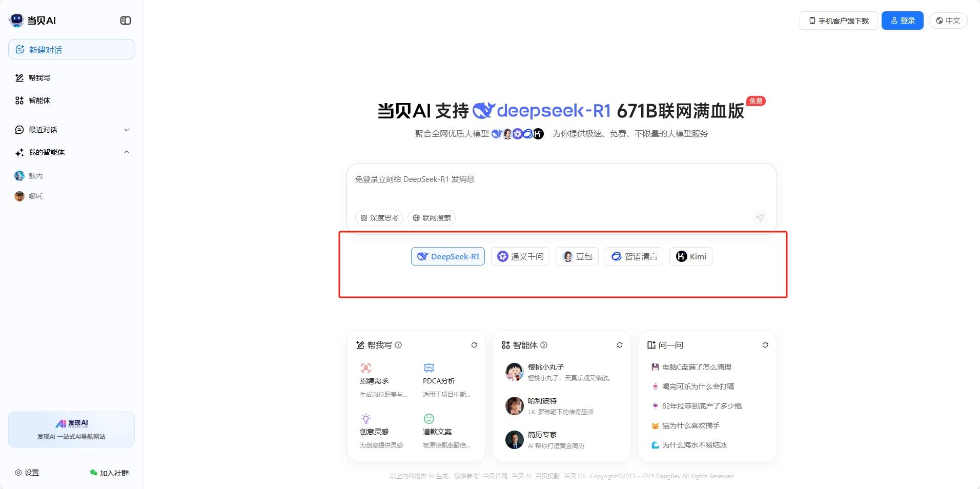Screen dimensions: 980x489
Task: Refresh the 问一问 card
Action: 765,345
